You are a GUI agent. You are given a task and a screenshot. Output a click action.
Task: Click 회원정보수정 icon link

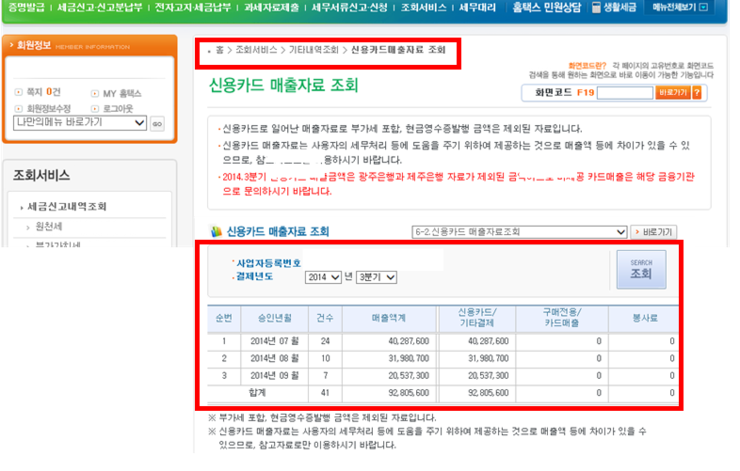tap(19, 108)
